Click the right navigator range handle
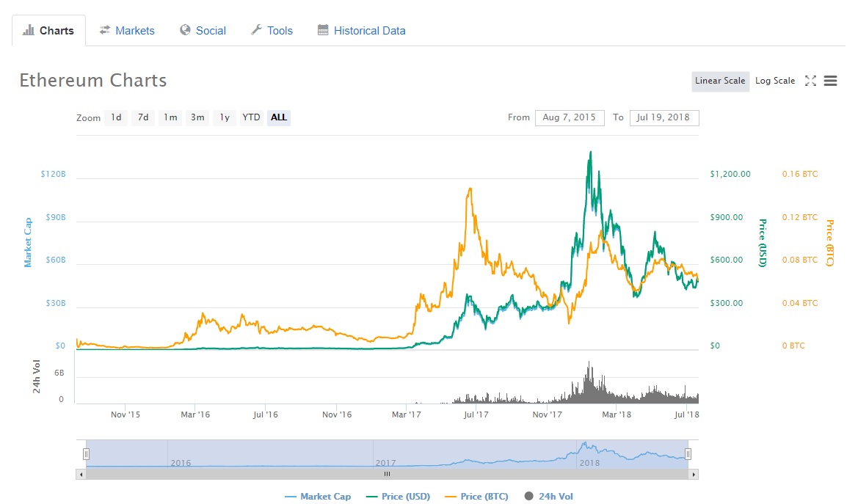The image size is (858, 504). pyautogui.click(x=688, y=454)
